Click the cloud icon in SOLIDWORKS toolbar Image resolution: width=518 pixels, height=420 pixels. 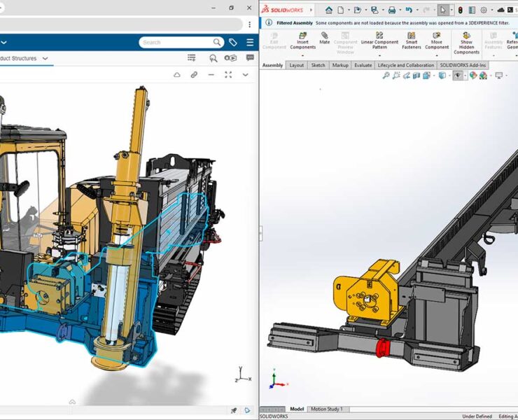500,10
